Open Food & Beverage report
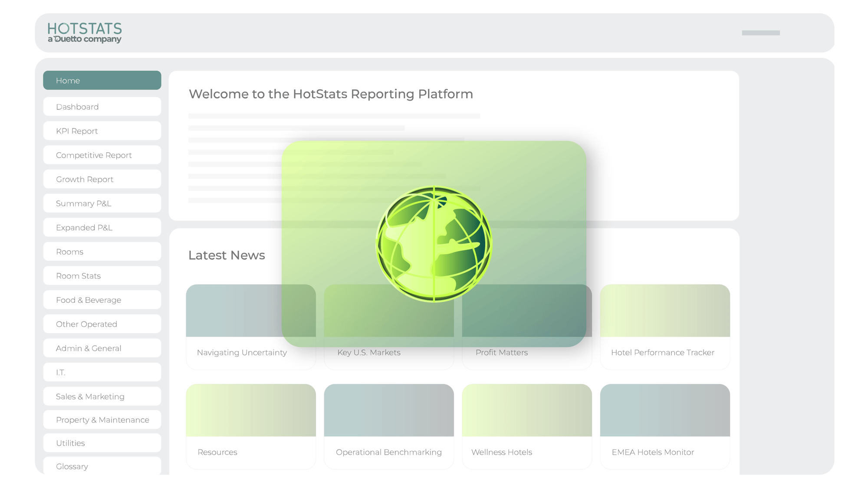 [102, 300]
